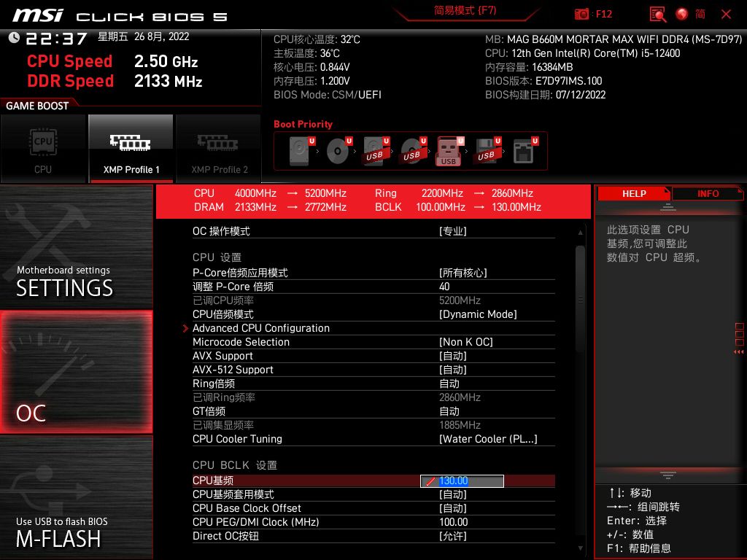
Task: Click the MSI logo
Action: click(38, 15)
